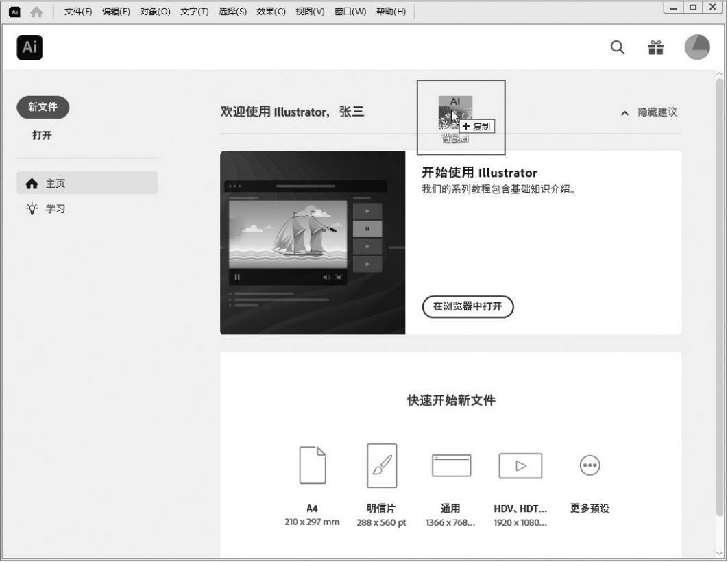Image resolution: width=728 pixels, height=562 pixels.
Task: Close the Illustrator window
Action: coord(712,8)
